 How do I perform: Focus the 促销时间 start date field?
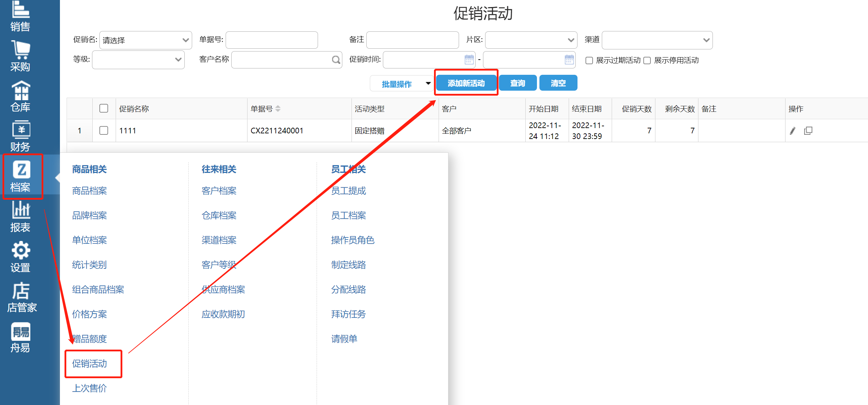pos(429,60)
